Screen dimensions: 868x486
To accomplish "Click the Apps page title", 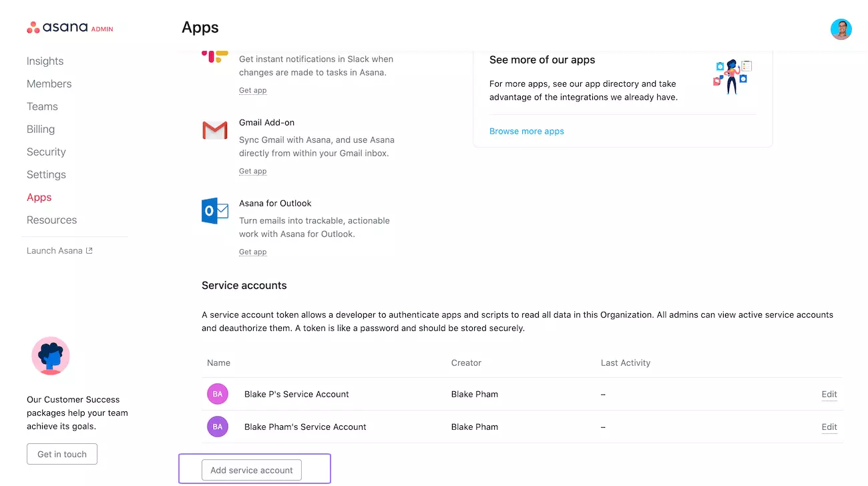I will pos(200,27).
